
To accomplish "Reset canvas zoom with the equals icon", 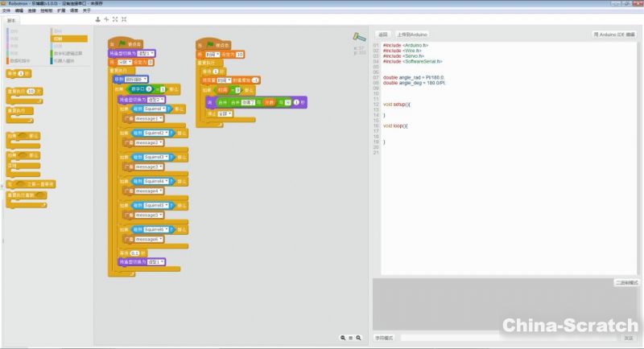I will click(x=351, y=338).
